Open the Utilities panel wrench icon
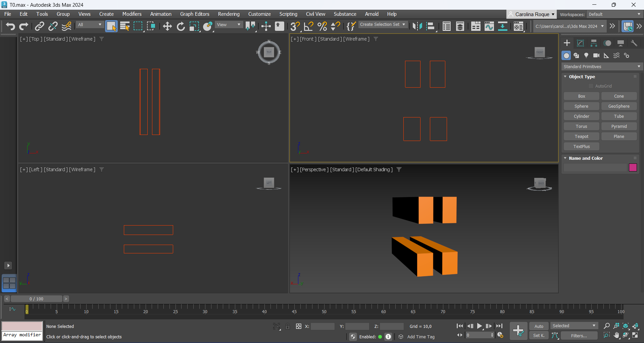 (634, 43)
